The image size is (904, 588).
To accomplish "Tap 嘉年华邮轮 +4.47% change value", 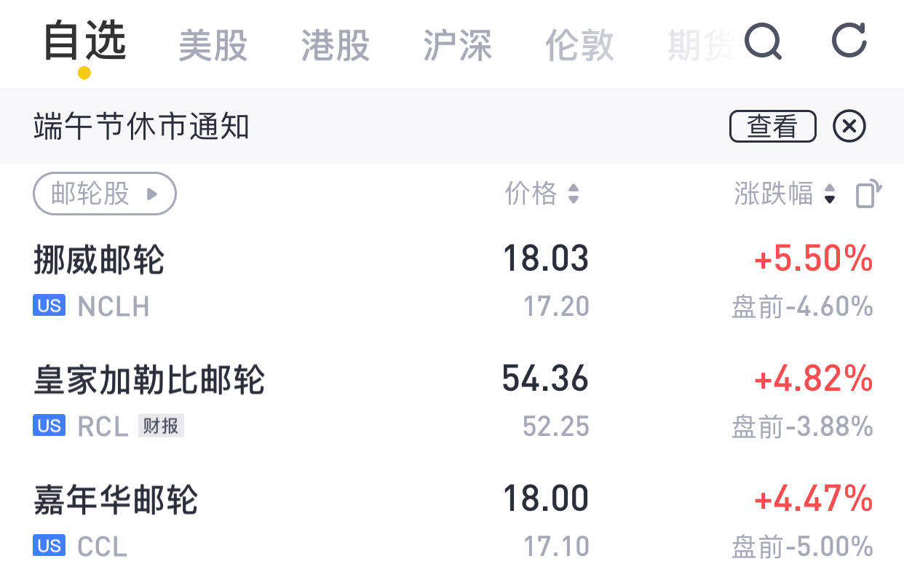I will pyautogui.click(x=813, y=499).
